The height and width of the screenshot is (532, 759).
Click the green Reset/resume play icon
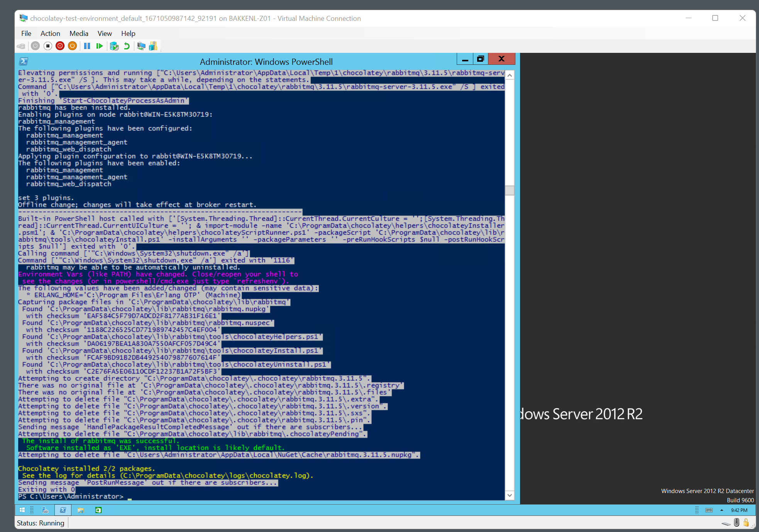[100, 46]
